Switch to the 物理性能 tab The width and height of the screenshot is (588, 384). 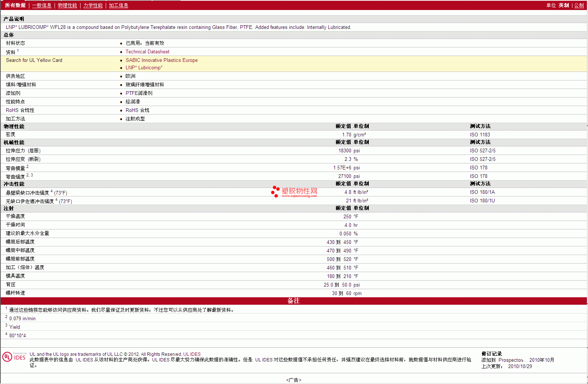tap(67, 5)
